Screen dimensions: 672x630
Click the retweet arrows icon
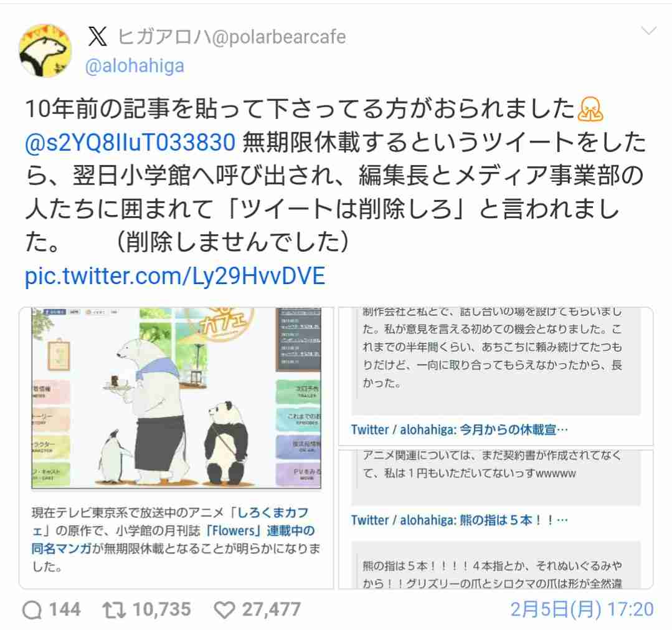pyautogui.click(x=113, y=610)
